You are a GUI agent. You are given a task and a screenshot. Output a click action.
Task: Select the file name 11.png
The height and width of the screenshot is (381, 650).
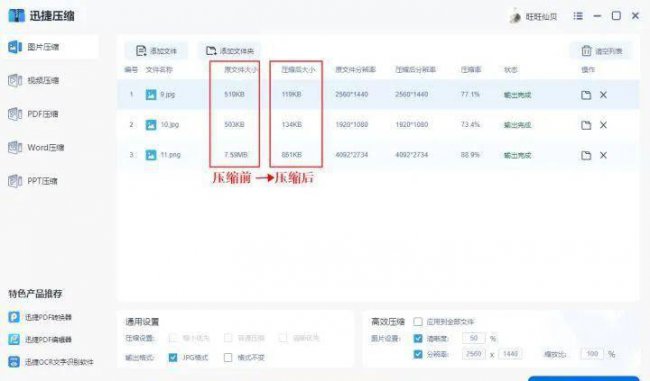click(170, 155)
